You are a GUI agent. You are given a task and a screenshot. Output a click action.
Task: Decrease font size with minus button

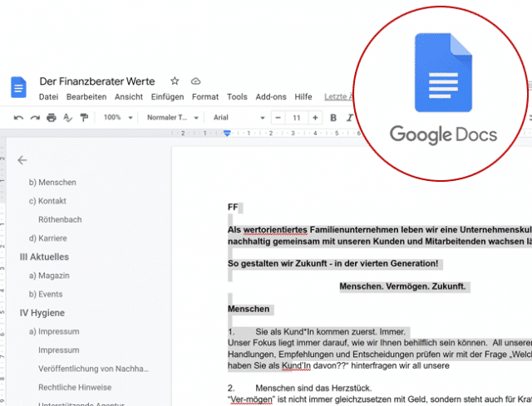pos(278,118)
